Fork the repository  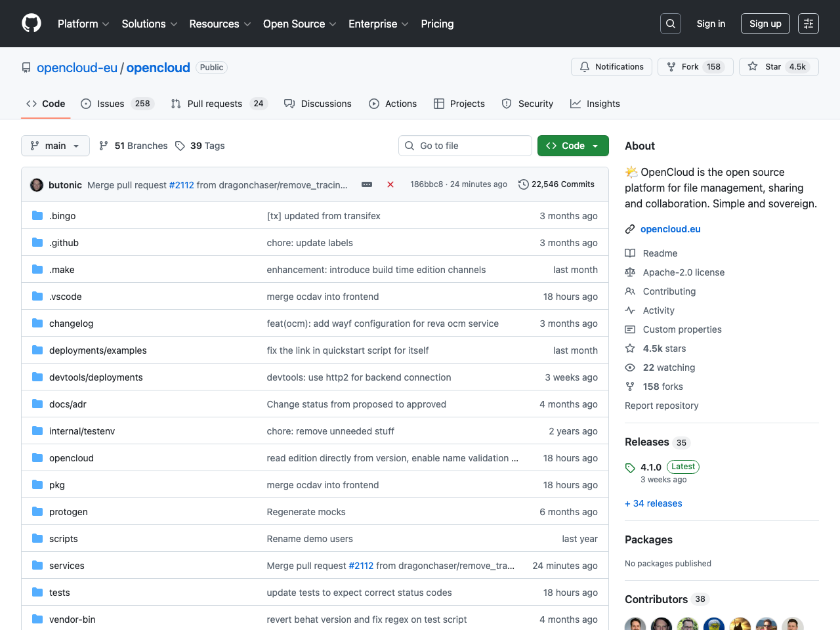[x=695, y=66]
